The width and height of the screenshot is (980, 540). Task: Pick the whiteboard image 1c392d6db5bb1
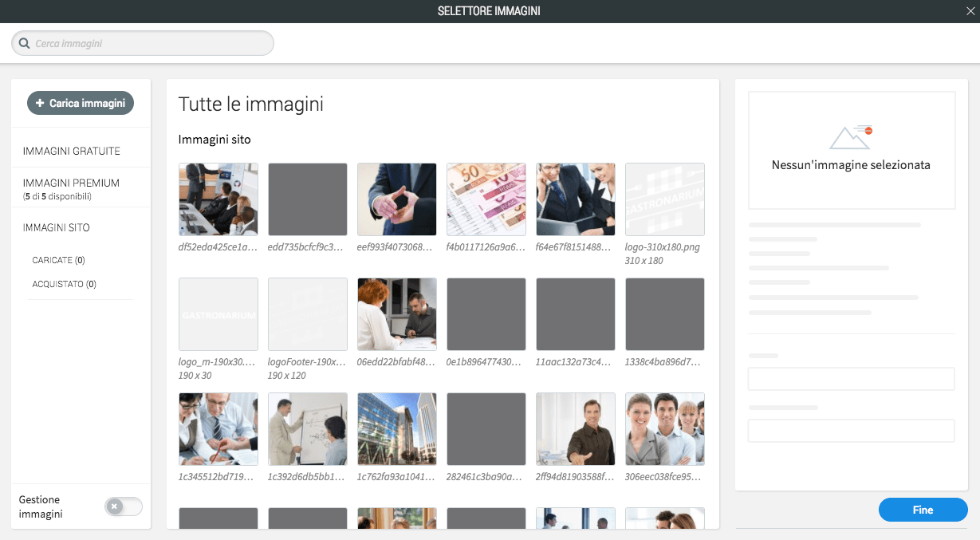[x=308, y=429]
